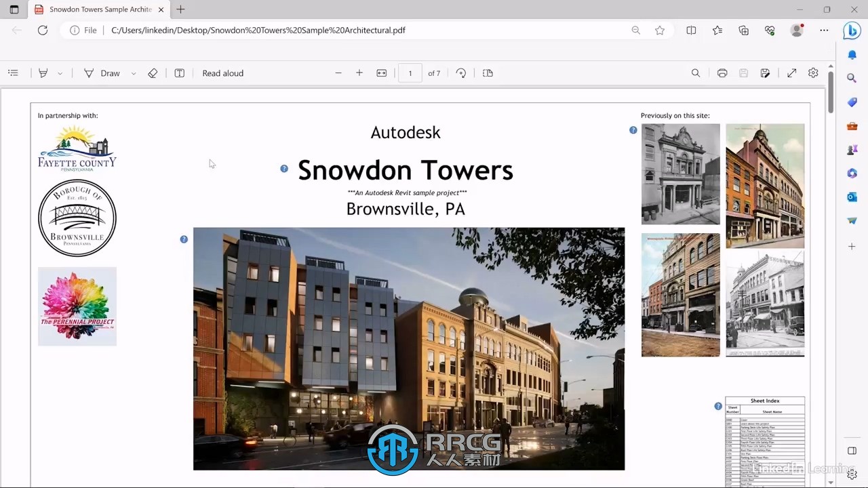This screenshot has width=868, height=488.
Task: Open PDF toolbar settings gear
Action: (813, 73)
